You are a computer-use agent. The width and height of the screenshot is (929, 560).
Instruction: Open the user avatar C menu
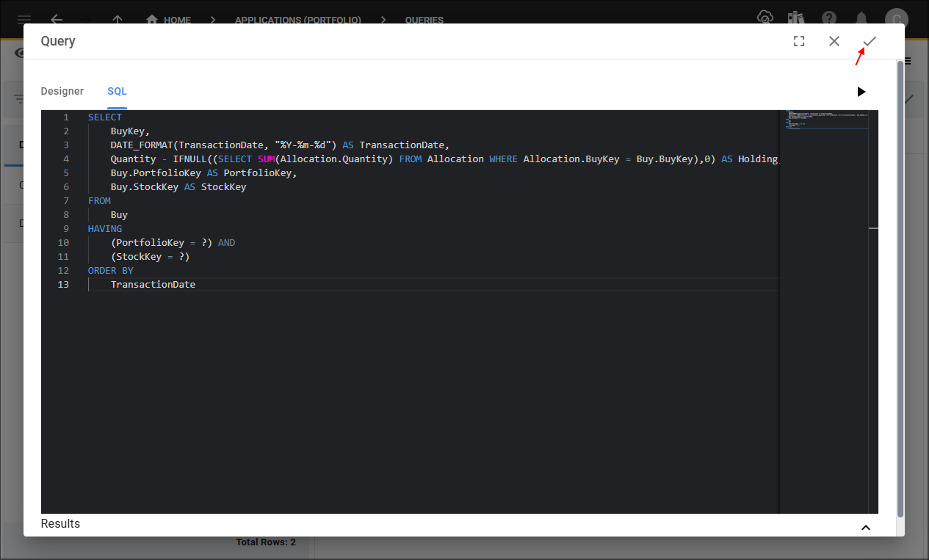[x=896, y=19]
